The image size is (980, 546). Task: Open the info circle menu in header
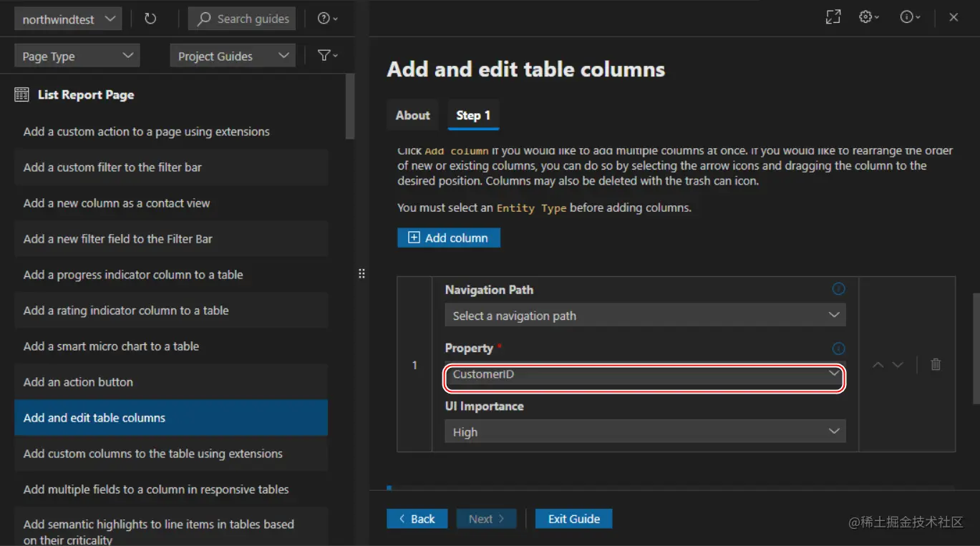click(x=910, y=18)
